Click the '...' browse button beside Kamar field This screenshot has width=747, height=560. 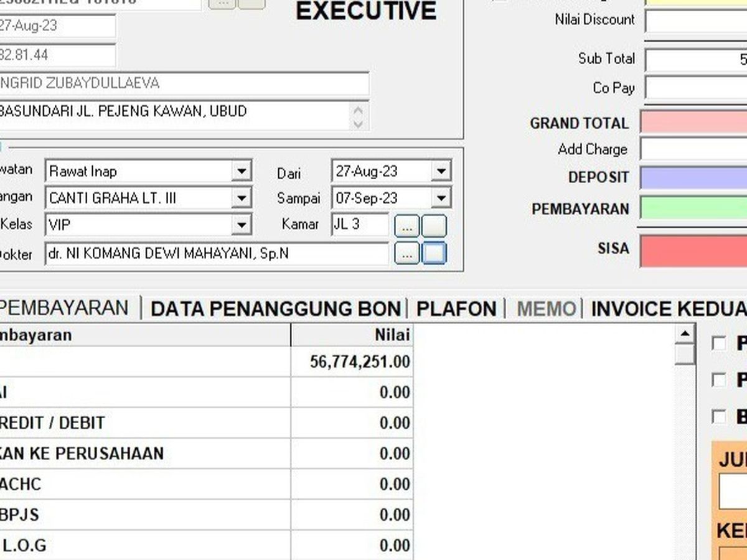click(407, 226)
